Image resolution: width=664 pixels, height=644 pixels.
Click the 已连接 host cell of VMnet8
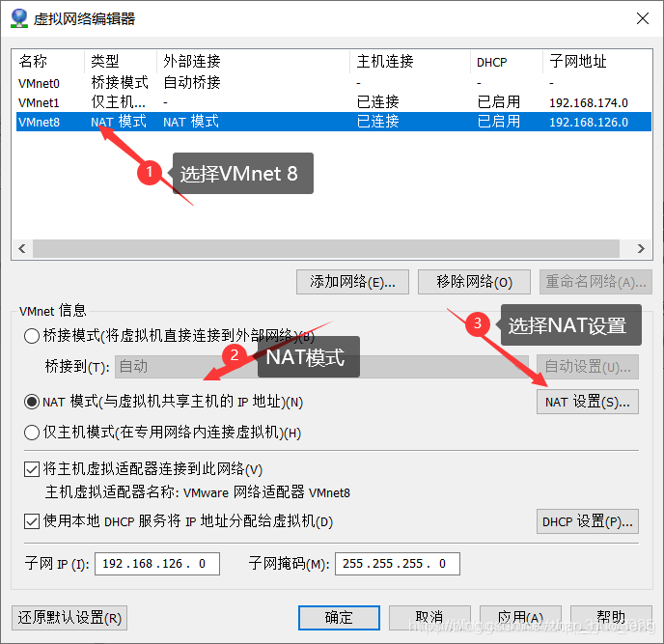[x=377, y=122]
